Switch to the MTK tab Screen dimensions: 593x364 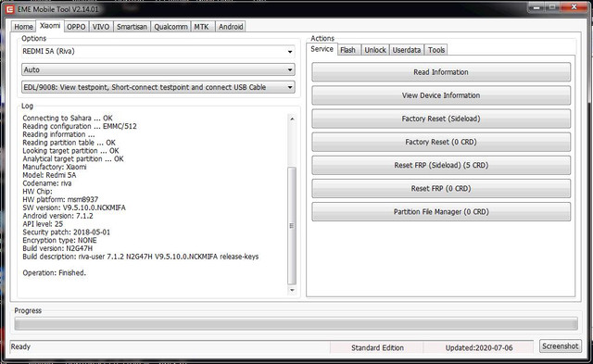tap(202, 27)
